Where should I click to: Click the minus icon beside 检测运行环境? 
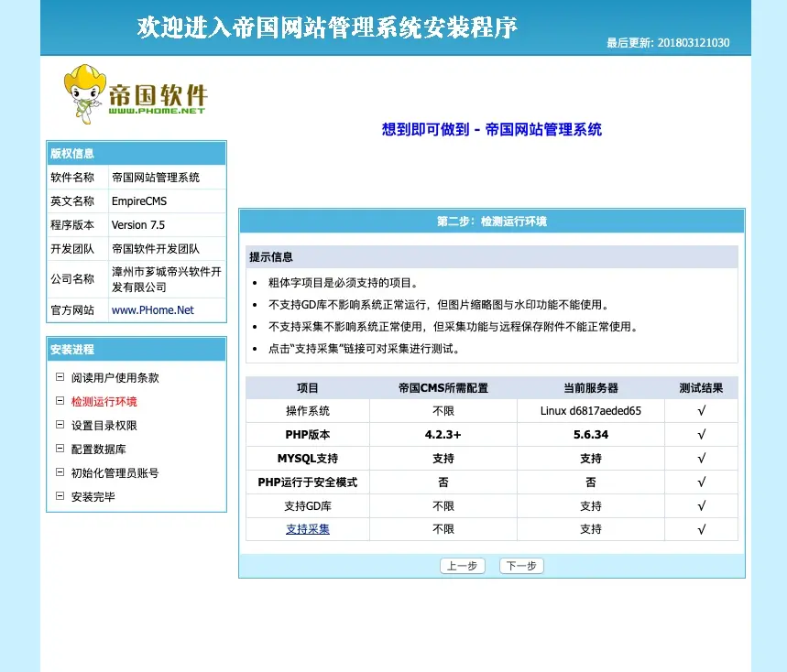pyautogui.click(x=60, y=401)
